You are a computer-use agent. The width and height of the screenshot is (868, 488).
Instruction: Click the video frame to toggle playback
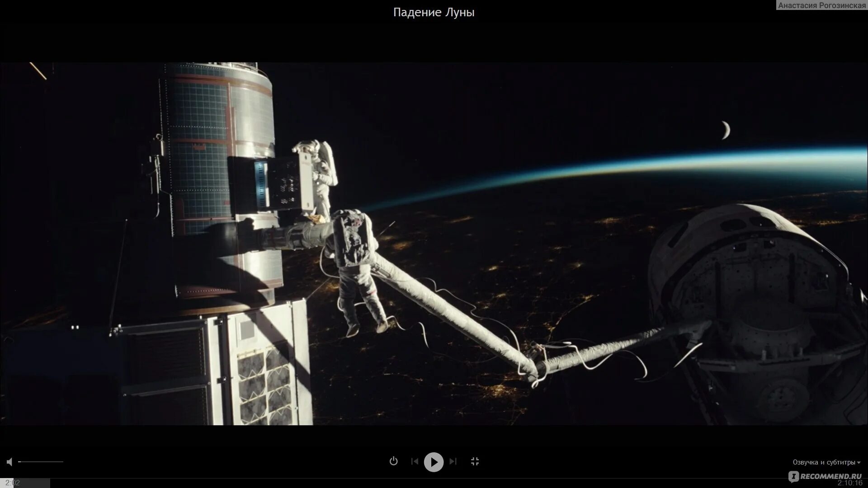pos(434,244)
